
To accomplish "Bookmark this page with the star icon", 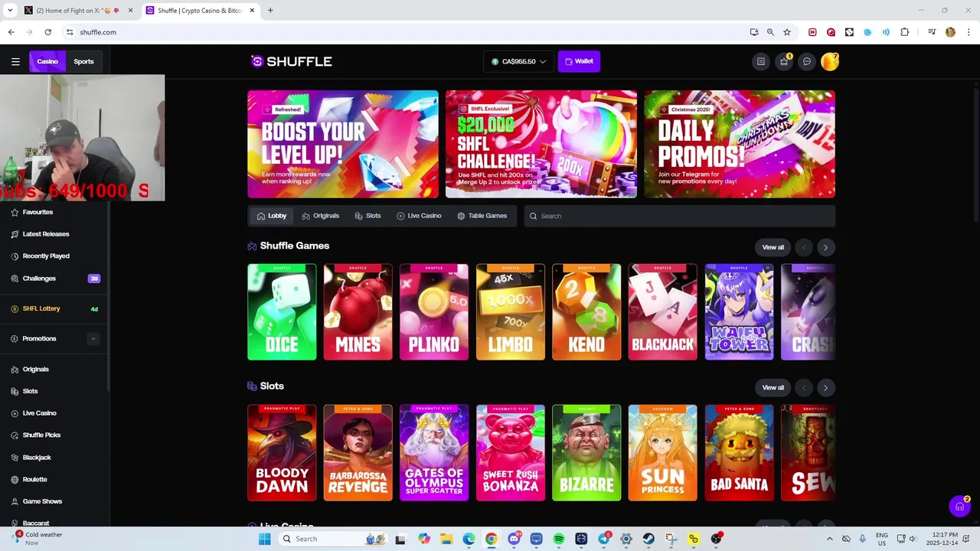I will tap(786, 32).
